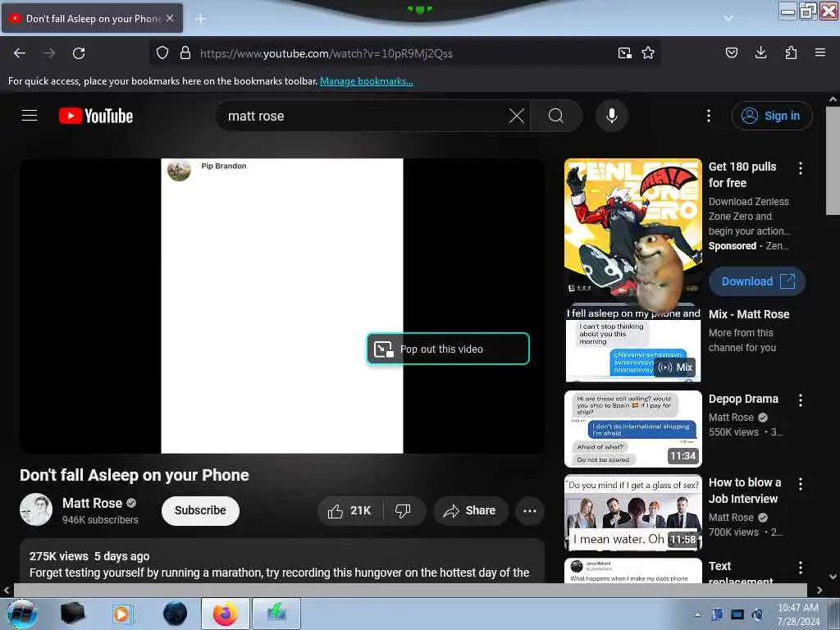Open Firefox in the taskbar
Screen dimensions: 840x630
pyautogui.click(x=225, y=614)
